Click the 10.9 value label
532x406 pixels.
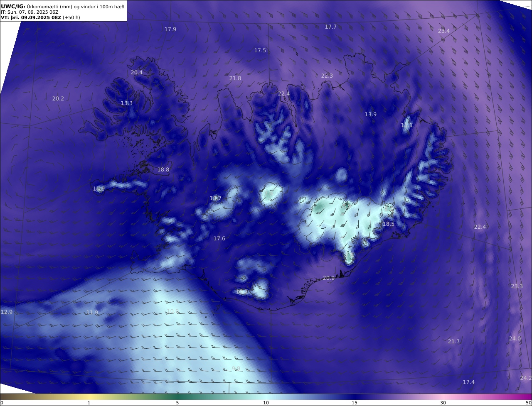tap(99, 188)
